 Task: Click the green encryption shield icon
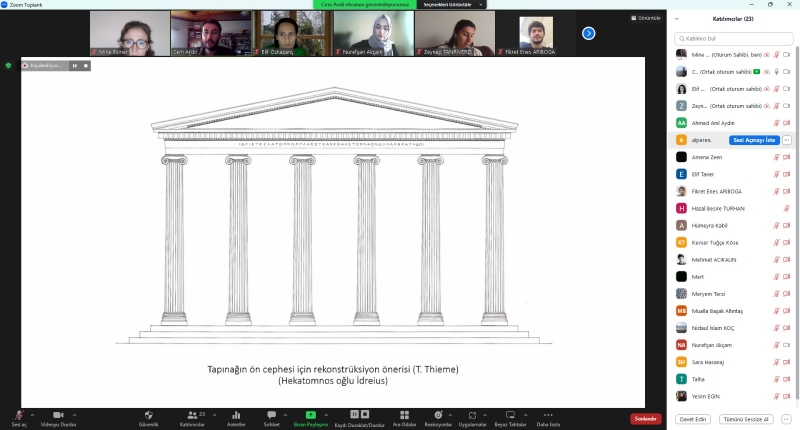tap(9, 65)
